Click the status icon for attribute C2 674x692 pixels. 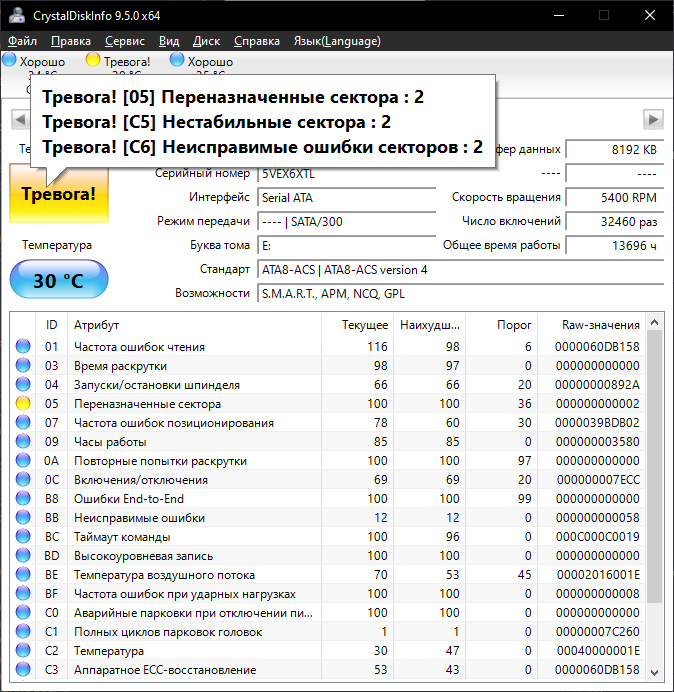23,651
